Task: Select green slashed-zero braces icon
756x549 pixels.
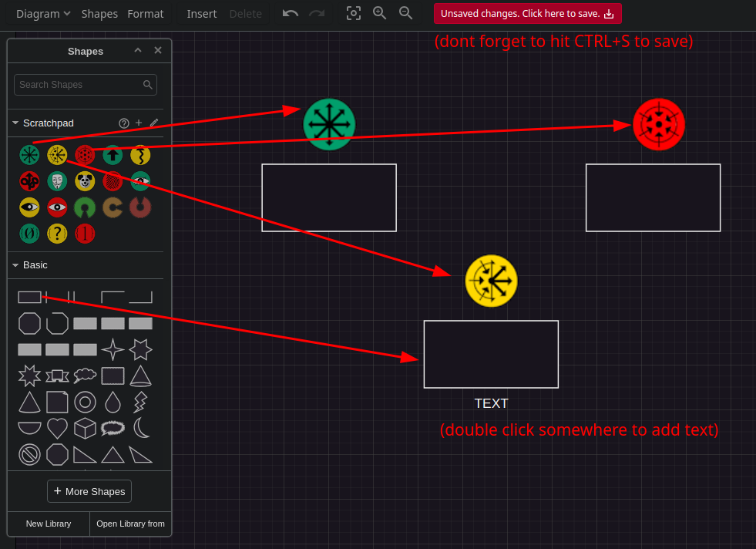Action: point(29,234)
